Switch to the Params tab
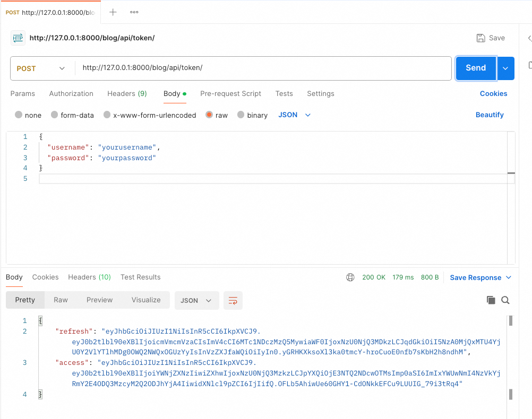The height and width of the screenshot is (419, 532). point(23,93)
